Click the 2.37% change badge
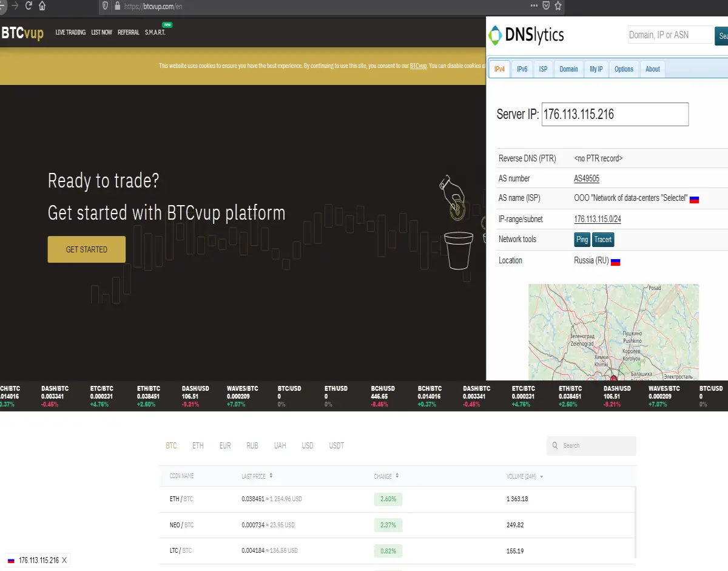The width and height of the screenshot is (728, 571). tap(388, 525)
